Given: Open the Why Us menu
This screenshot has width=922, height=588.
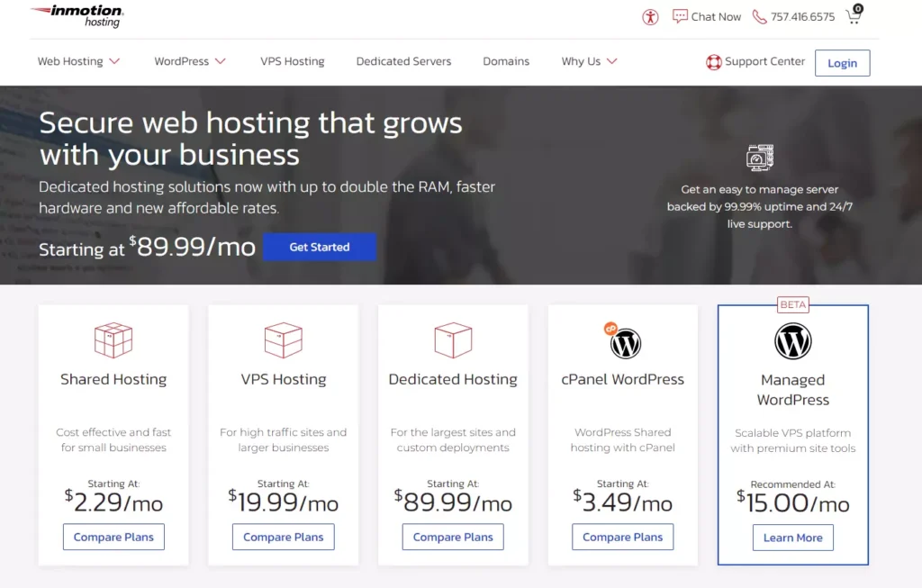Looking at the screenshot, I should (589, 61).
